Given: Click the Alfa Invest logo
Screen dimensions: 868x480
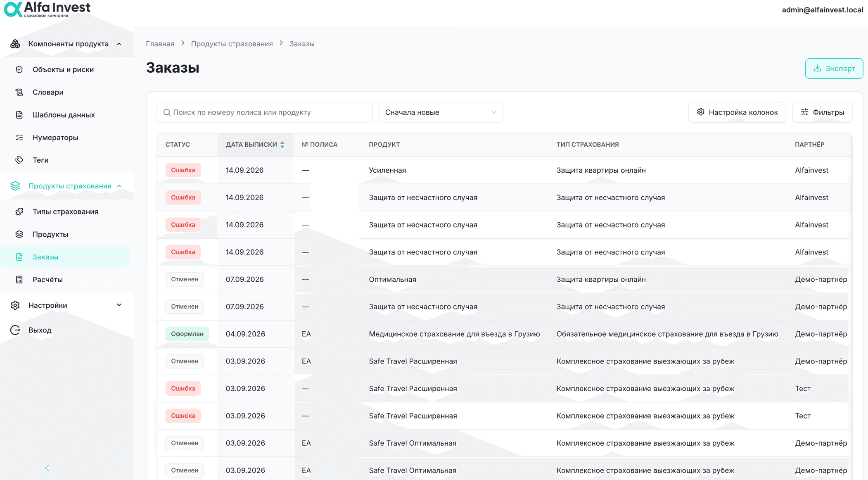Looking at the screenshot, I should coord(47,9).
